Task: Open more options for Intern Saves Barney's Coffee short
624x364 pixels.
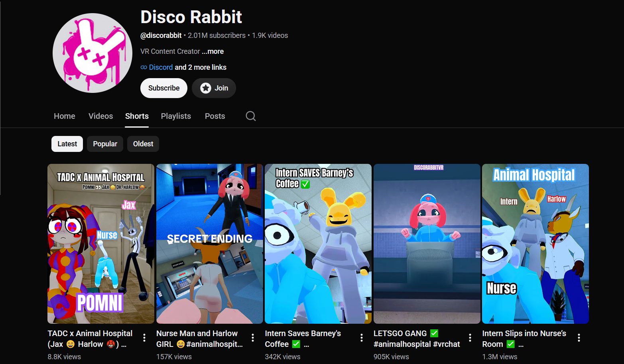Action: pyautogui.click(x=362, y=338)
